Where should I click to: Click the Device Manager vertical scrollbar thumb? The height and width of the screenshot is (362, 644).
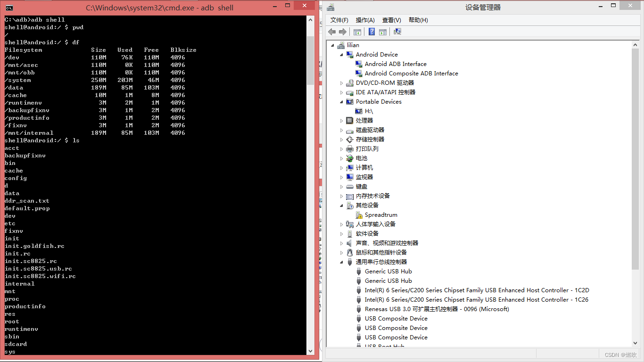click(635, 159)
